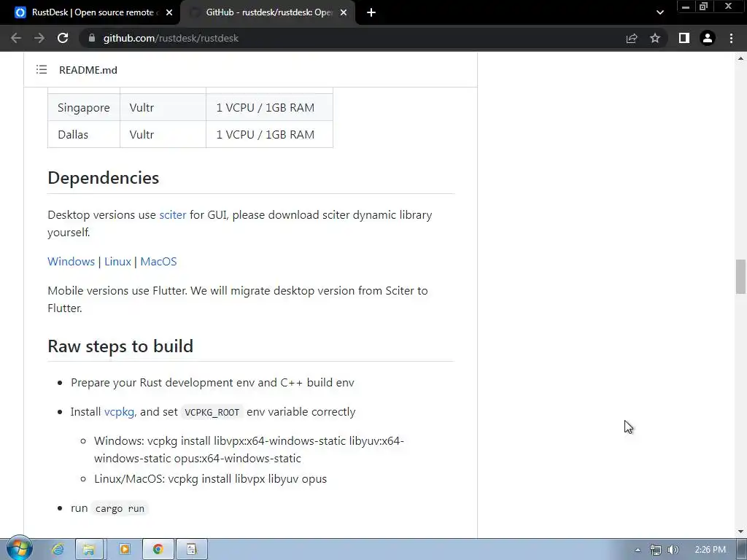Click the Dependencies heading

pyautogui.click(x=104, y=178)
